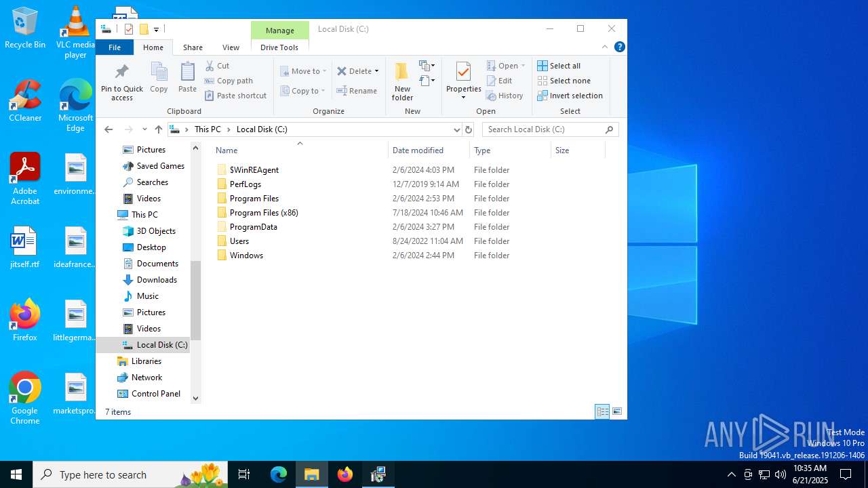Select the Program Files (x86) folder
Viewport: 868px width, 488px height.
(x=264, y=213)
